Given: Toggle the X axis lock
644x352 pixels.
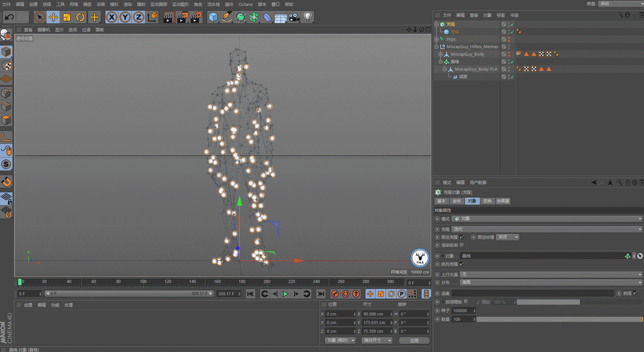Looking at the screenshot, I should tap(111, 17).
